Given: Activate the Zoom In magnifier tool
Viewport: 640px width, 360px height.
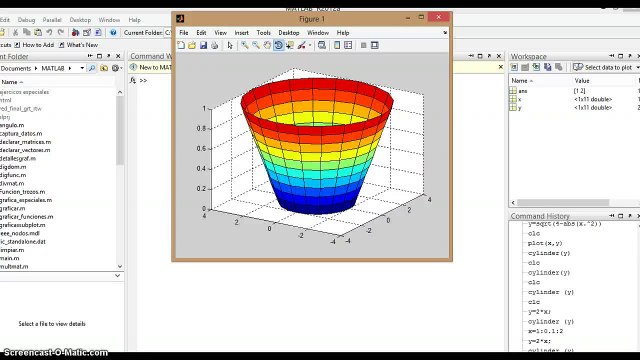Looking at the screenshot, I should coord(244,45).
